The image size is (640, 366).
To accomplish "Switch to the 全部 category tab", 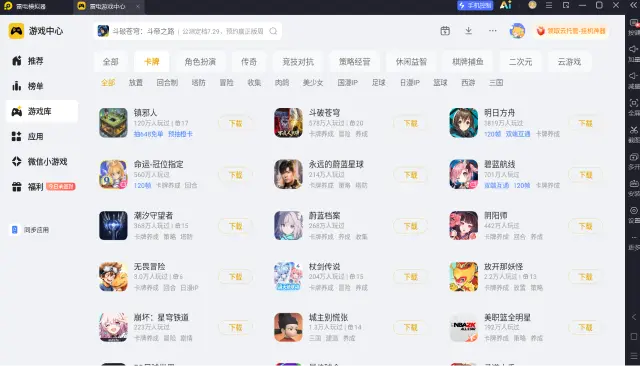I will click(111, 62).
